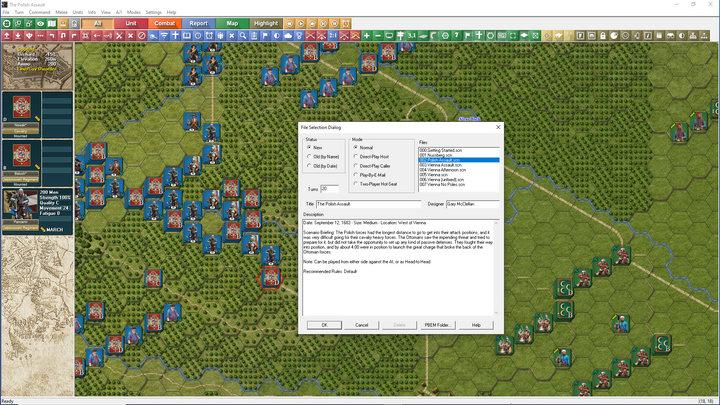The height and width of the screenshot is (405, 720).
Task: Choose Play-By-E-Mail mode
Action: click(x=355, y=175)
